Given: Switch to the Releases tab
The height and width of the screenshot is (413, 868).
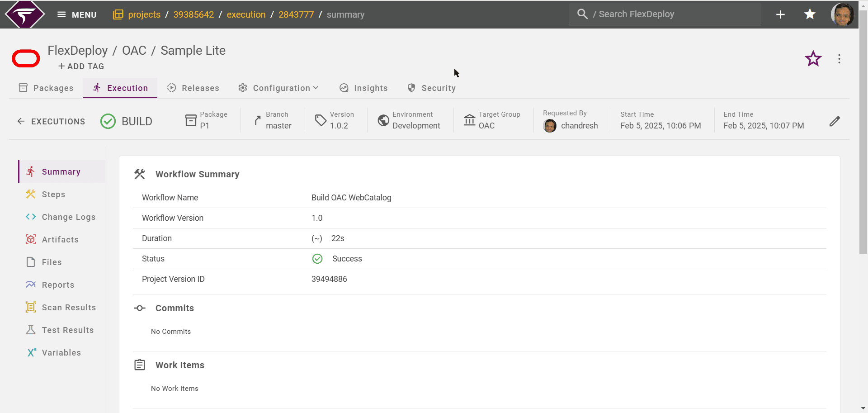Looking at the screenshot, I should 193,88.
